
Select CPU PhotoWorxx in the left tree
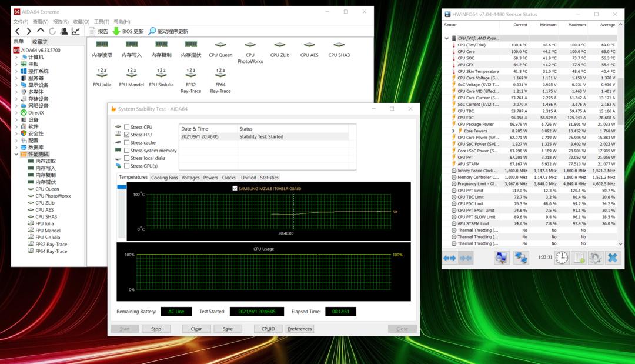53,196
